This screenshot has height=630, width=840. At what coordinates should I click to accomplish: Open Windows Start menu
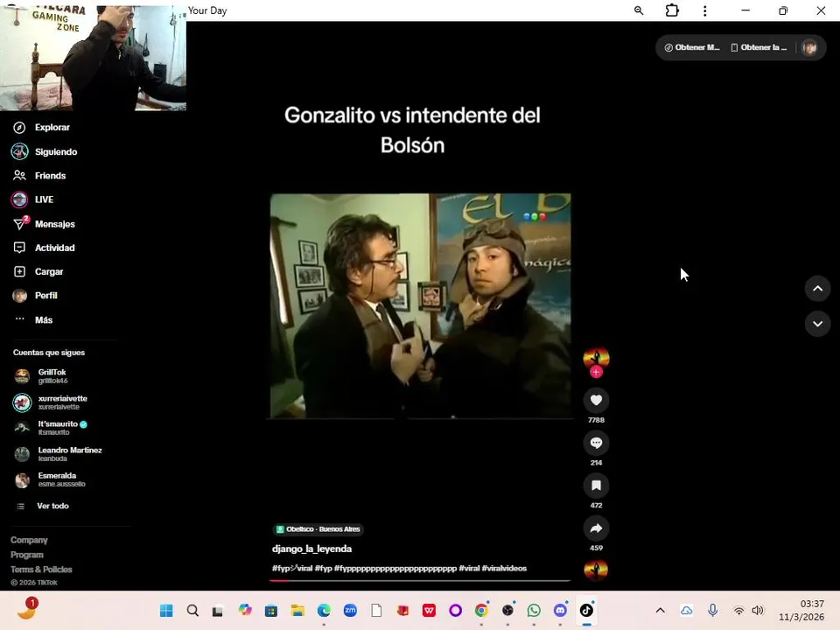point(166,611)
